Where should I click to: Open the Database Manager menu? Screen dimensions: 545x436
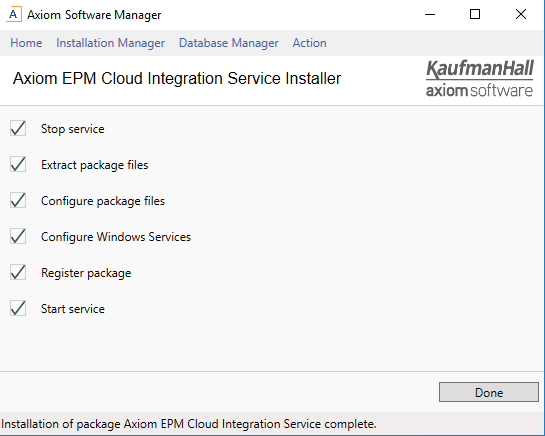pos(229,43)
